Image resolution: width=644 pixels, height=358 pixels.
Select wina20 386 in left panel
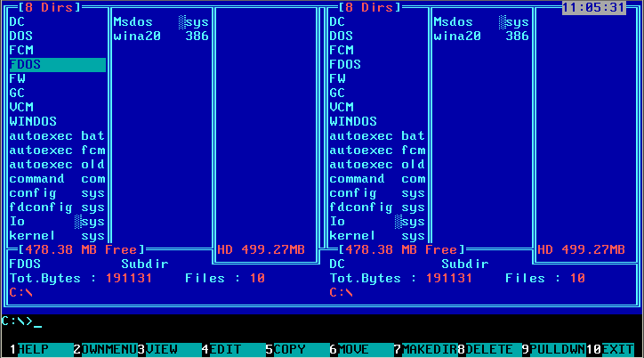pyautogui.click(x=161, y=37)
